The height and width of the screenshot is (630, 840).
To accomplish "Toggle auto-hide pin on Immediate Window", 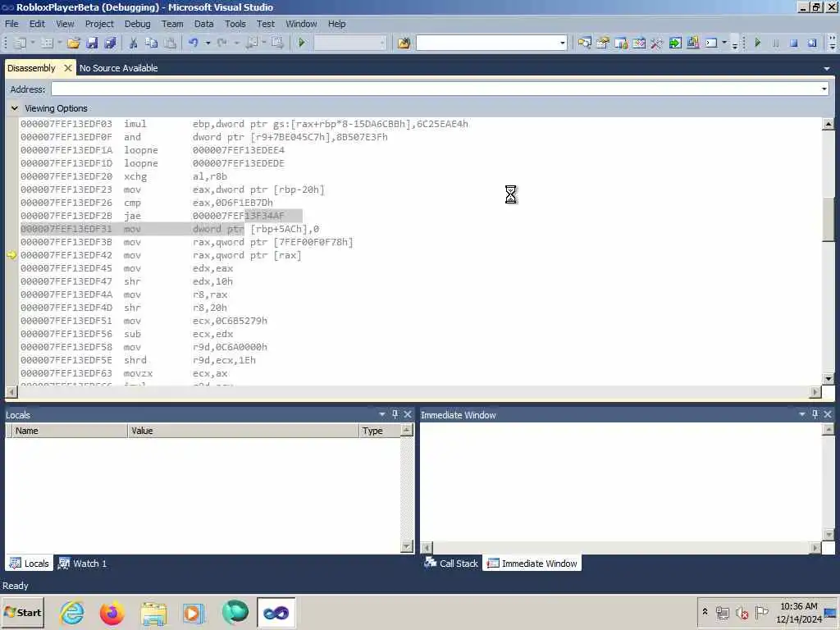I will click(815, 414).
